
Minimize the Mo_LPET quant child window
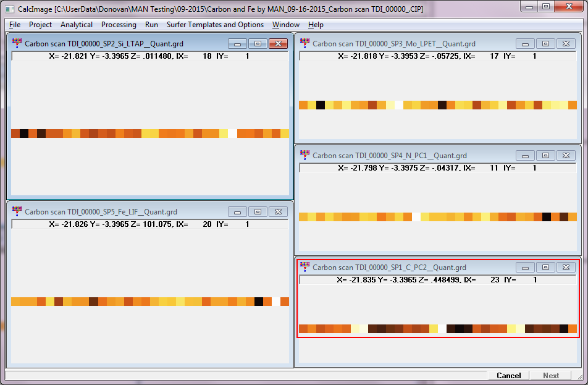pyautogui.click(x=525, y=44)
